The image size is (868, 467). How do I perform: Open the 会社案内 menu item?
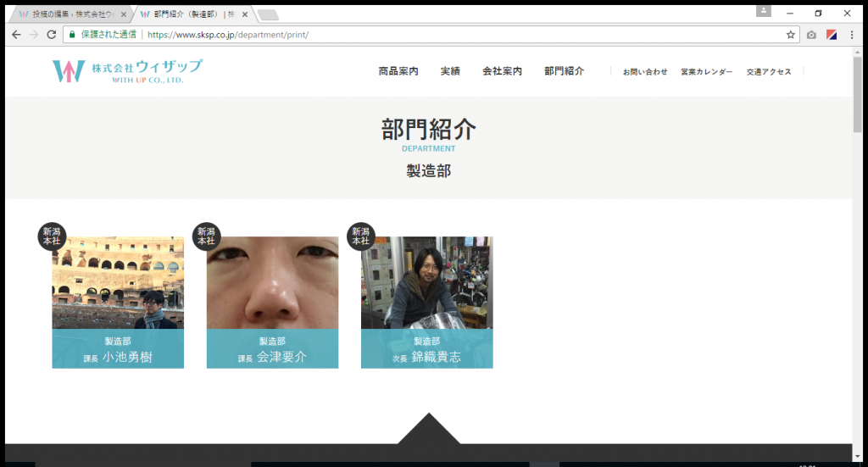pyautogui.click(x=502, y=71)
